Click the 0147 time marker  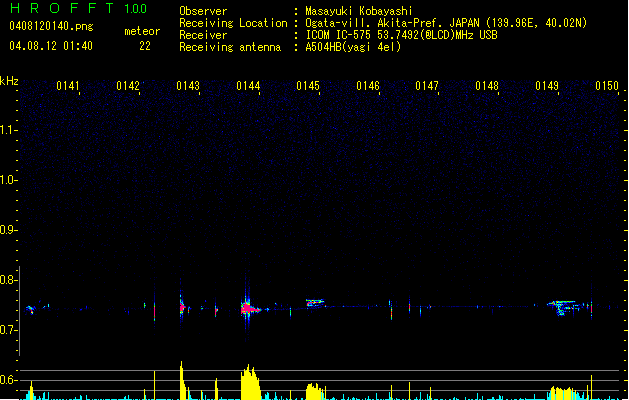(427, 86)
